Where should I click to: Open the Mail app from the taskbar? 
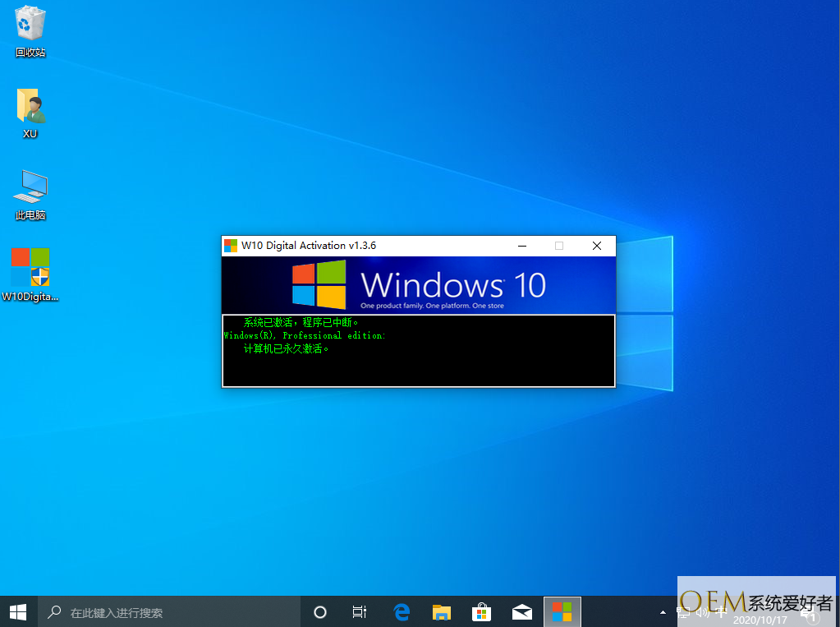click(x=521, y=612)
